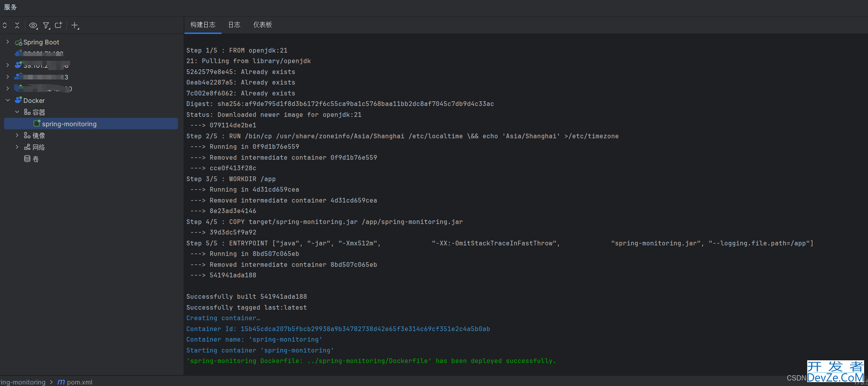
Task: Click the 'Step 2/5 : RUN /bin/cp' line
Action: [403, 136]
